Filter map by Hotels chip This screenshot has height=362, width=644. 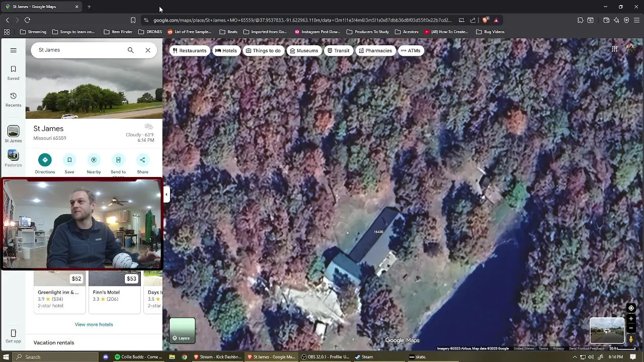[226, 51]
